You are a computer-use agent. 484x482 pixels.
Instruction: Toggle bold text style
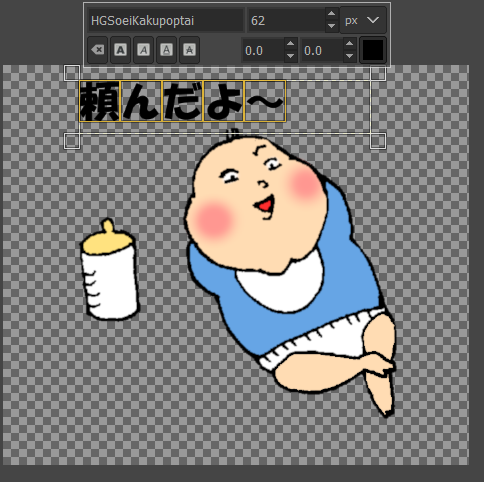pos(120,50)
